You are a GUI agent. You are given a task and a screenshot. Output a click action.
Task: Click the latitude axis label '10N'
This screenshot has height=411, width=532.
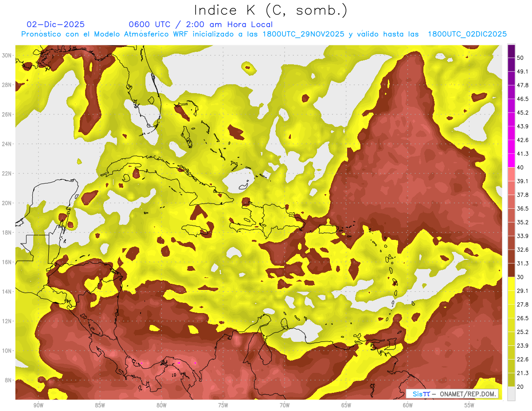8,350
